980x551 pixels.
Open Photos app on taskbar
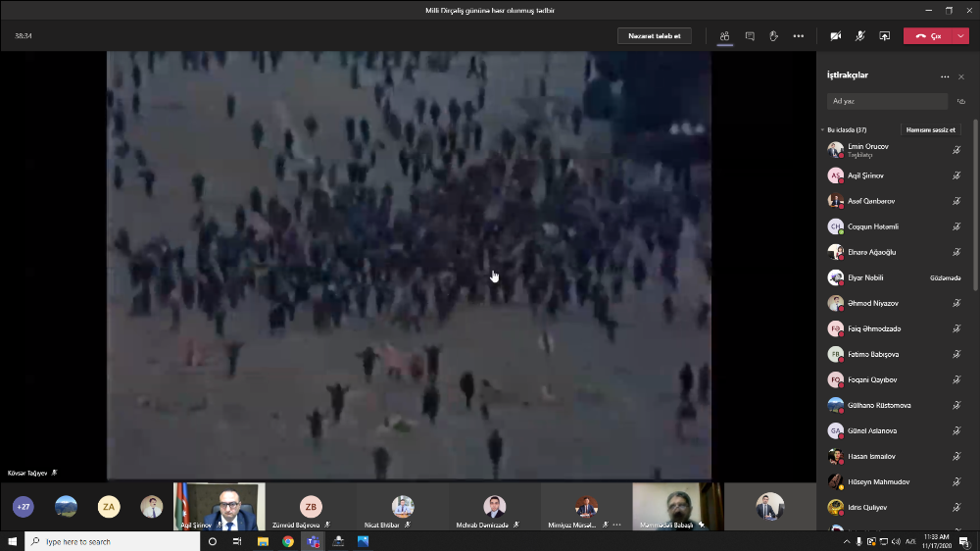pyautogui.click(x=364, y=541)
